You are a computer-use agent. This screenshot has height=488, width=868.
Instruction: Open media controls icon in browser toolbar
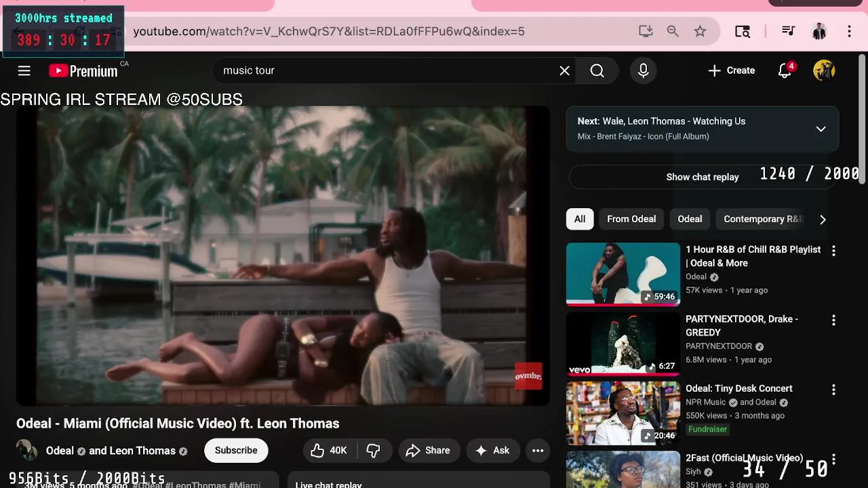point(788,31)
